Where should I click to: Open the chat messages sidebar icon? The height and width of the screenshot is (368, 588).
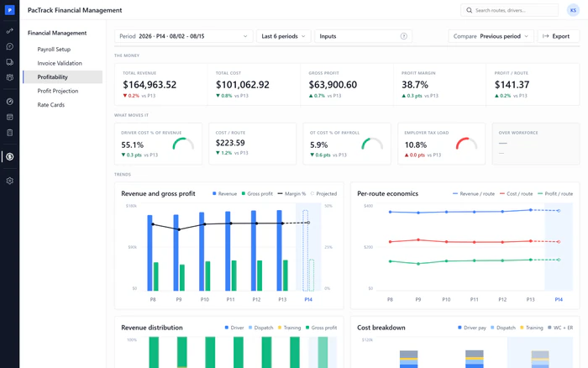pyautogui.click(x=10, y=46)
